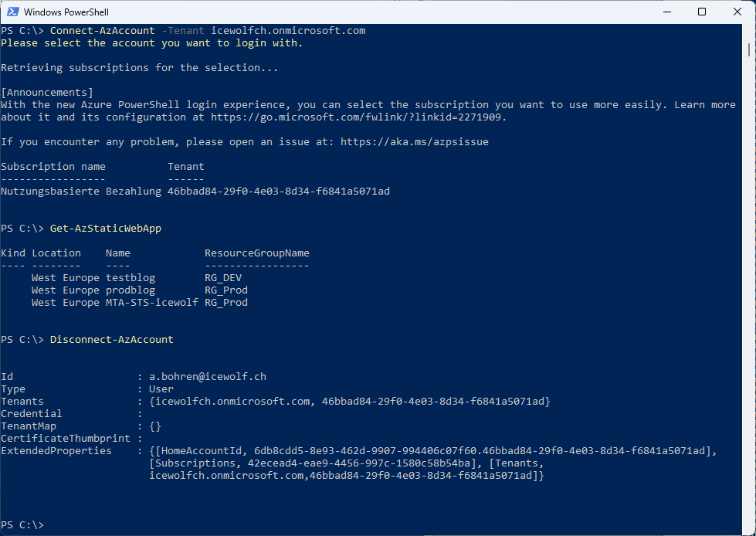Close the Windows PowerShell window
This screenshot has width=756, height=536.
737,12
